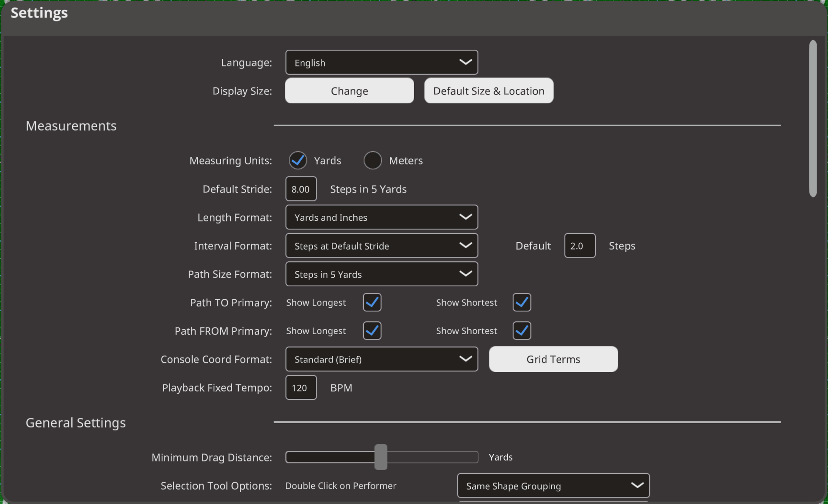Click the Grid Terms button

pyautogui.click(x=553, y=359)
